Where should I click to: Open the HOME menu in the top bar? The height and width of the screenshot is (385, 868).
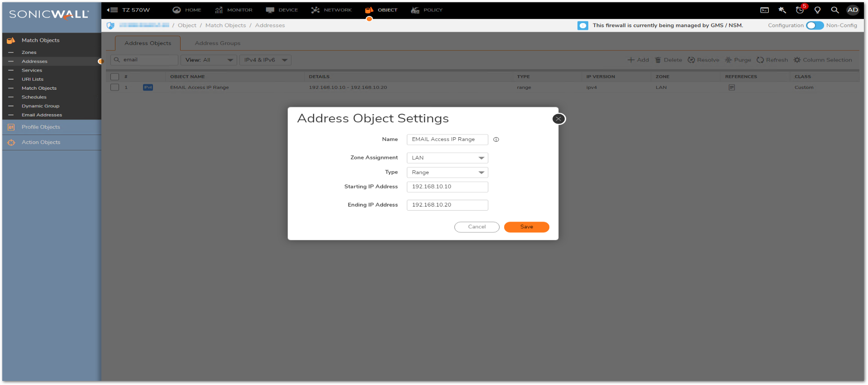187,10
